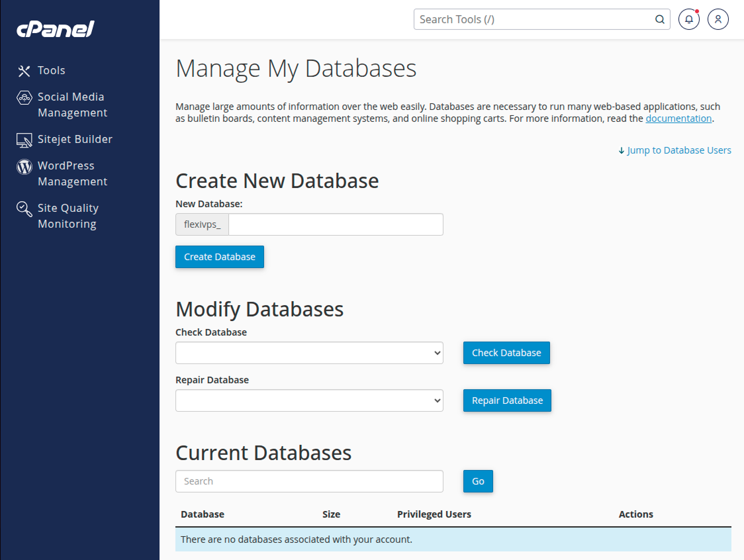Click the Privileged Users column header
This screenshot has width=744, height=560.
tap(434, 514)
